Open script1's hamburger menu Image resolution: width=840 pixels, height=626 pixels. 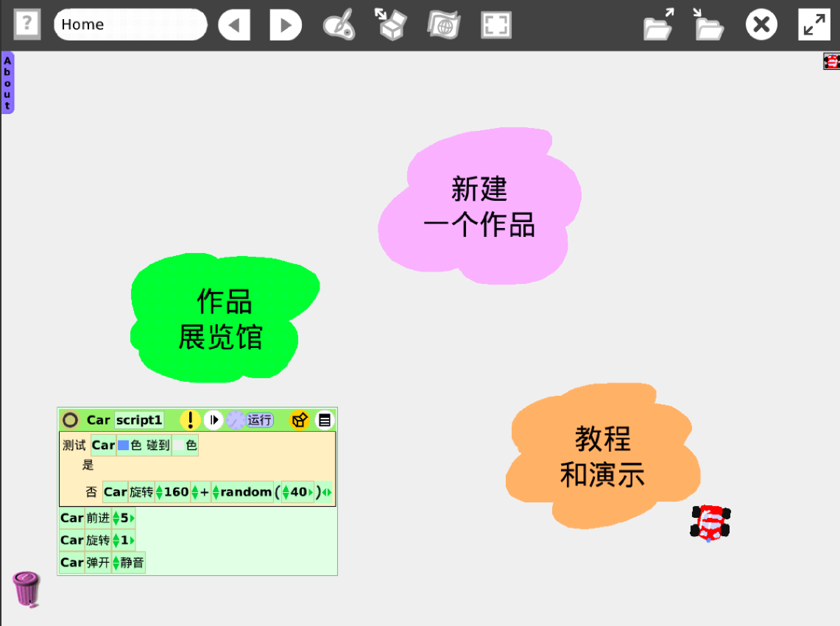click(x=324, y=420)
